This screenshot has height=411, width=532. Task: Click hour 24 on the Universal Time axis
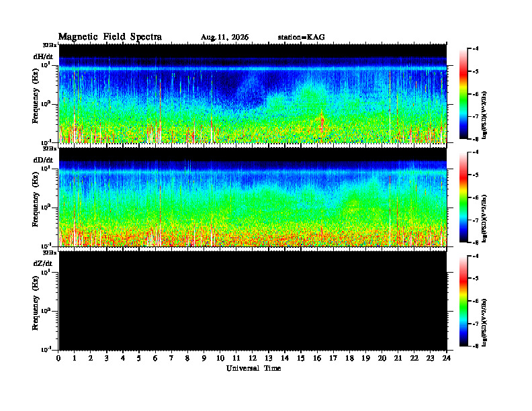coord(447,359)
